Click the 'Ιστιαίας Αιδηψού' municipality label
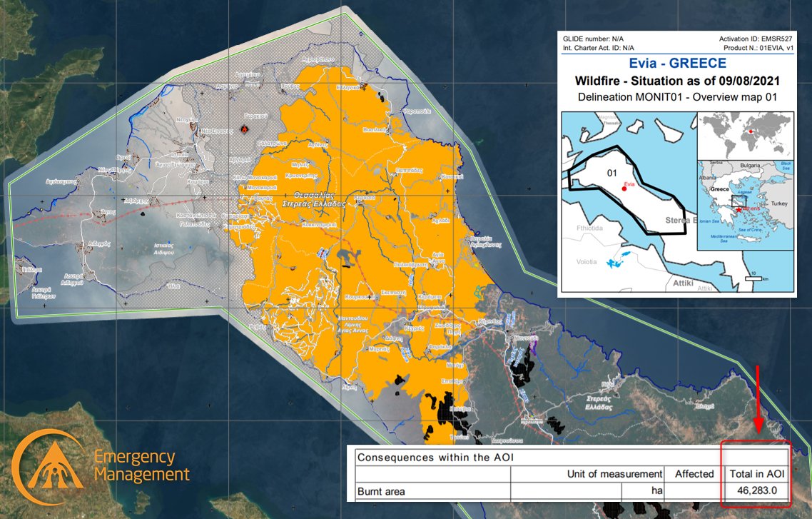 [x=163, y=248]
